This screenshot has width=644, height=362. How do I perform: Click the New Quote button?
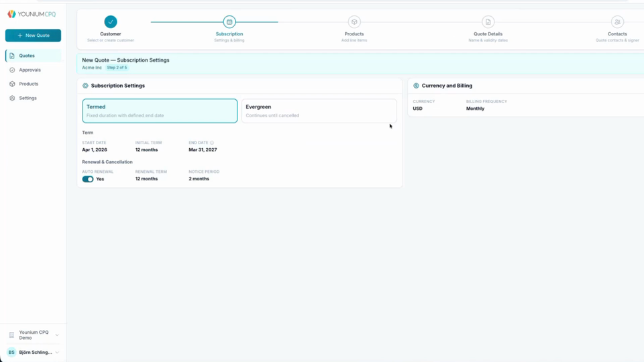coord(33,36)
